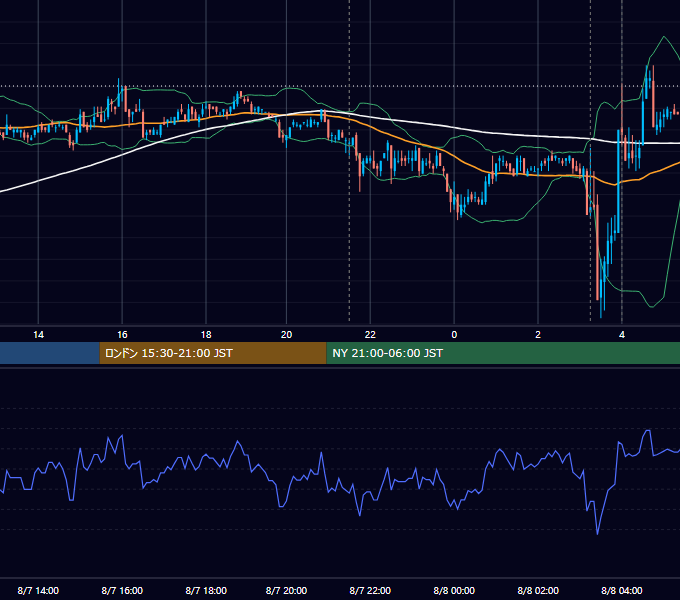Click the 0 hour axis label

pyautogui.click(x=454, y=335)
